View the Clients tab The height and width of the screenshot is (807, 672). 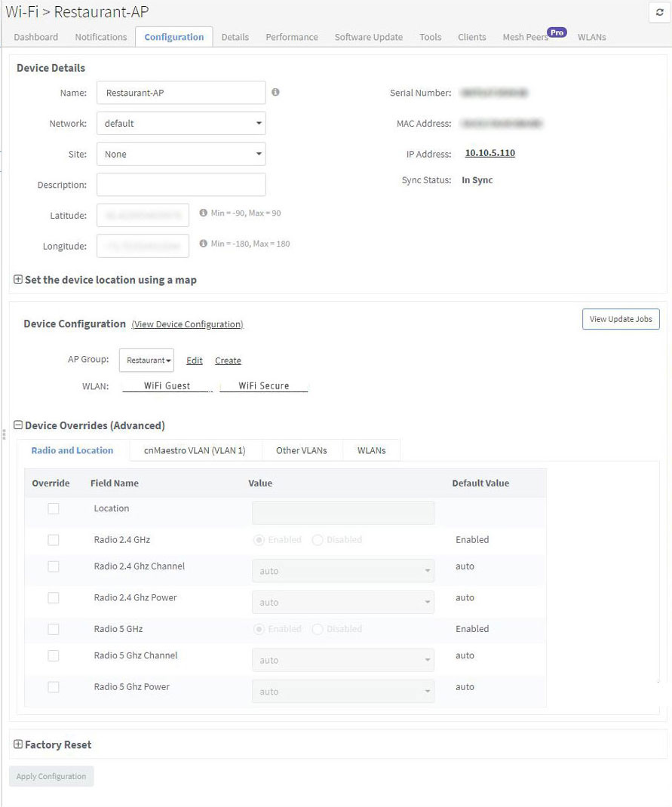pos(472,37)
